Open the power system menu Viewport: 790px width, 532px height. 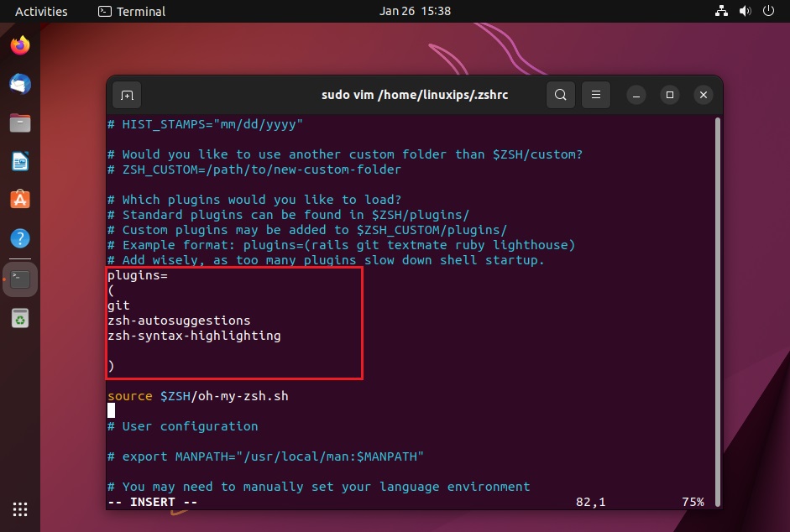click(x=768, y=11)
